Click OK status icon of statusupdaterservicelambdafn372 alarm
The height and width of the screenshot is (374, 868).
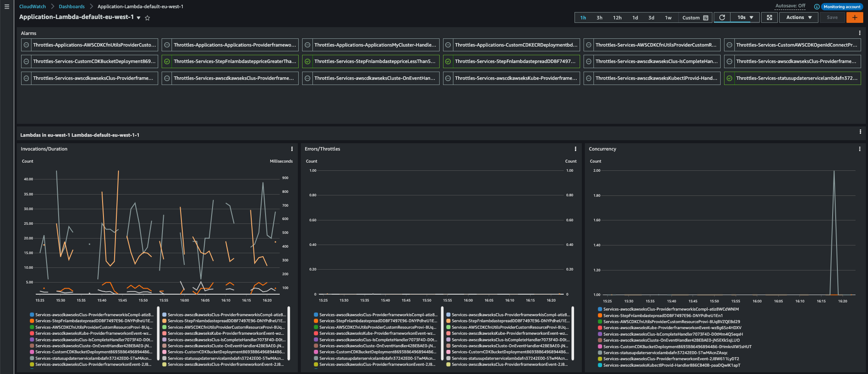click(x=729, y=78)
